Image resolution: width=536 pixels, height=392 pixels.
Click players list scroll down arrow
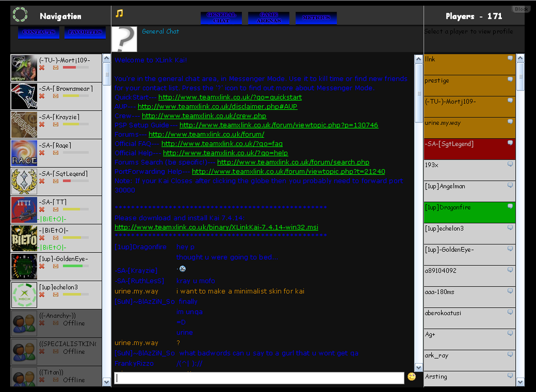[520, 382]
